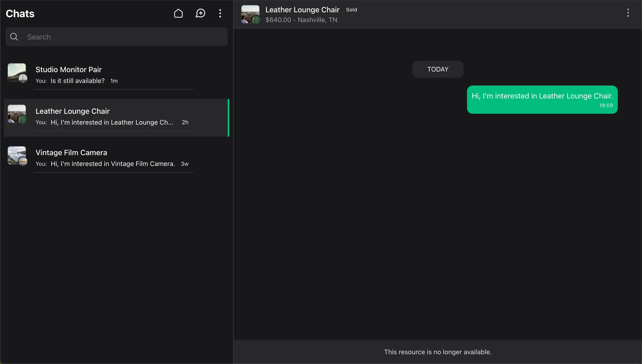This screenshot has height=364, width=642.
Task: Click the 2h timestamp on Leather Lounge Chair
Action: click(x=185, y=122)
